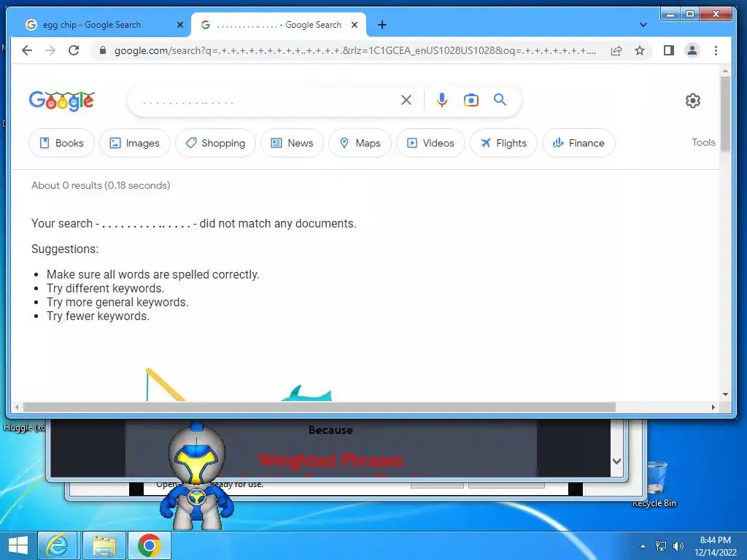747x560 pixels.
Task: Close the egg chip search tab
Action: click(180, 25)
